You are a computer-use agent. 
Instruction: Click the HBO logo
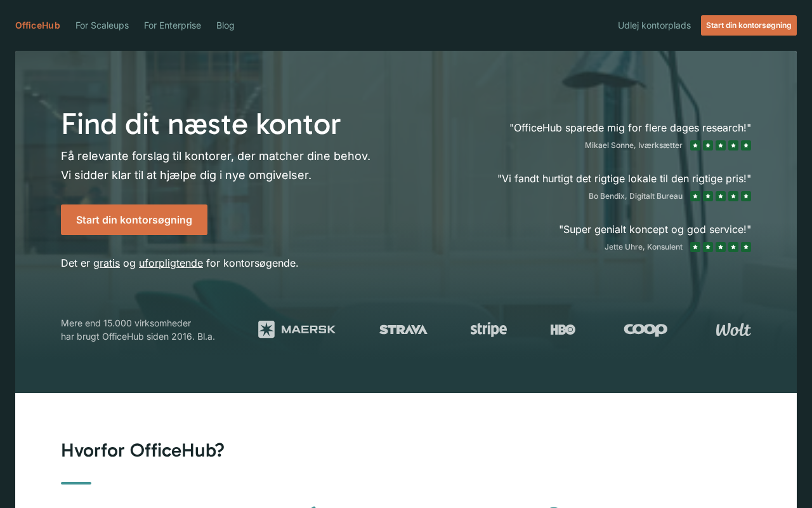[563, 330]
